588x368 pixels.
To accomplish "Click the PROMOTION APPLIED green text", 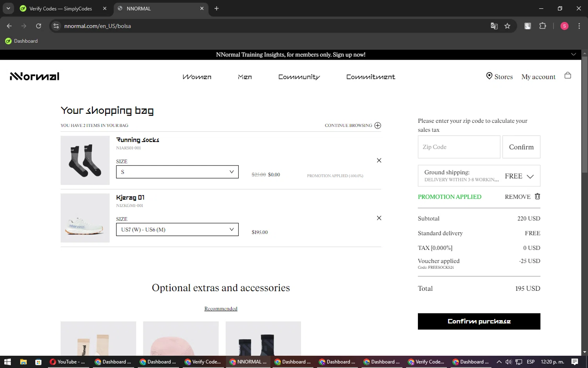I will 450,197.
